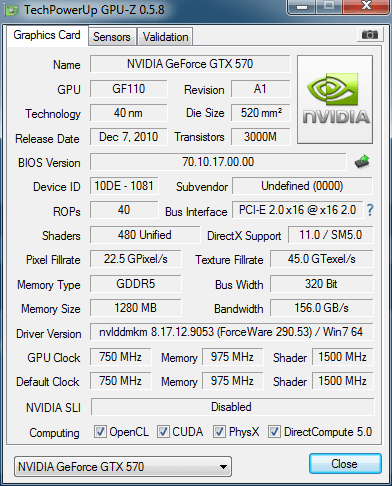This screenshot has height=486, width=392.
Task: Open the Validation tab
Action: (165, 37)
